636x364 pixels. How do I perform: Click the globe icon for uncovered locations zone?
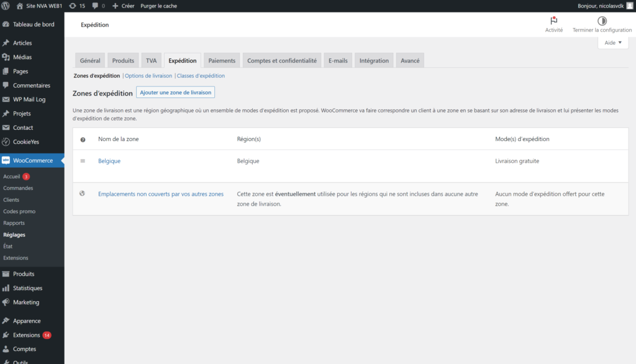tap(83, 194)
